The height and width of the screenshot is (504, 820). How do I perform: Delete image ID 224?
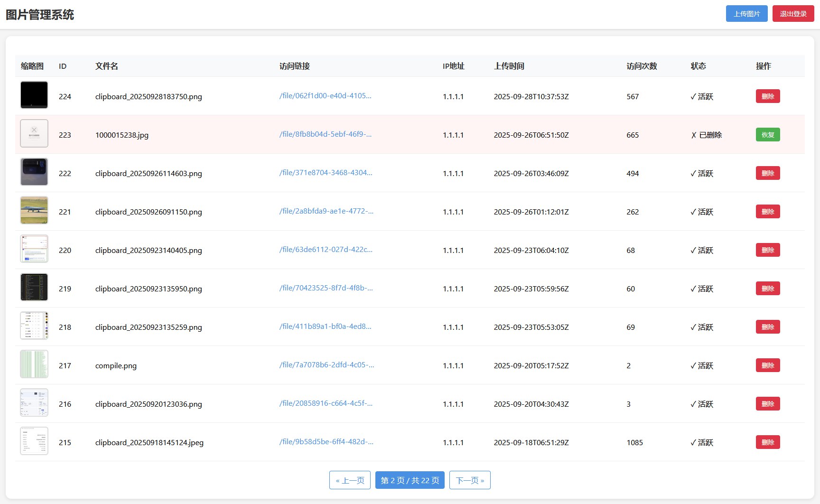coord(767,96)
